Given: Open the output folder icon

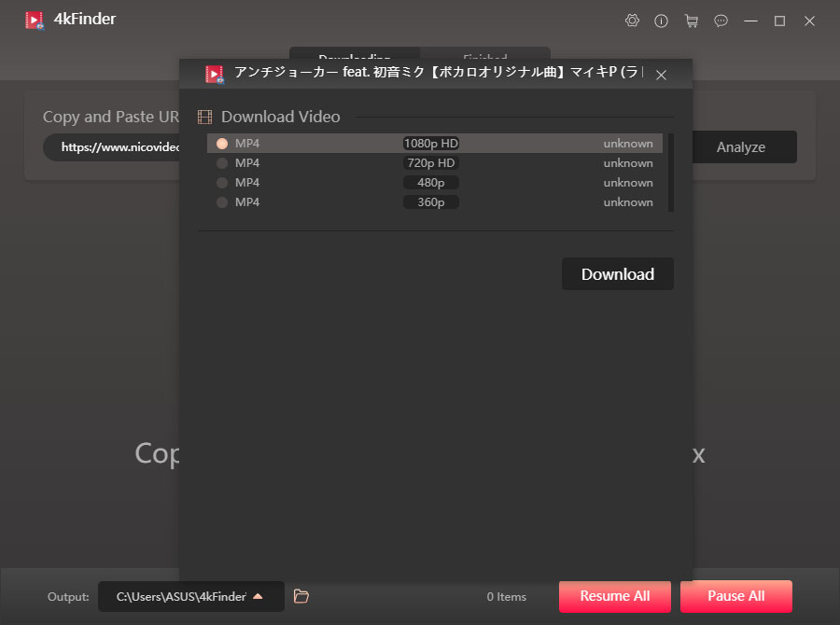Looking at the screenshot, I should point(301,596).
